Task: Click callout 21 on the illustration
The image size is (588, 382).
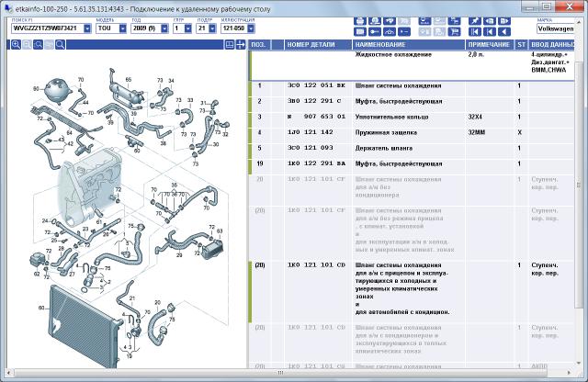Action: click(132, 298)
